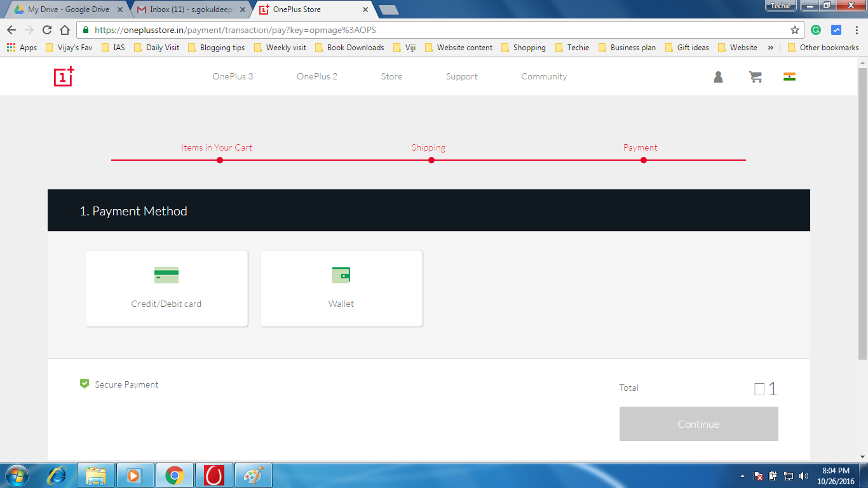Image resolution: width=868 pixels, height=488 pixels.
Task: Click the browser home icon
Action: click(x=65, y=30)
